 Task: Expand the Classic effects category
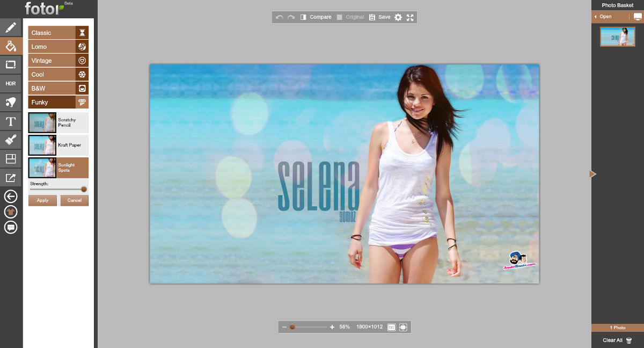pos(58,33)
